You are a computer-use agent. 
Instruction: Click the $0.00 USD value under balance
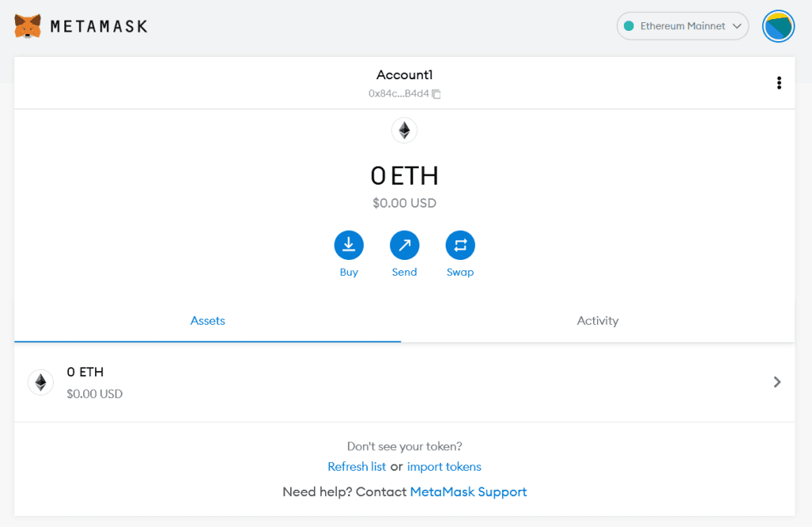click(404, 203)
